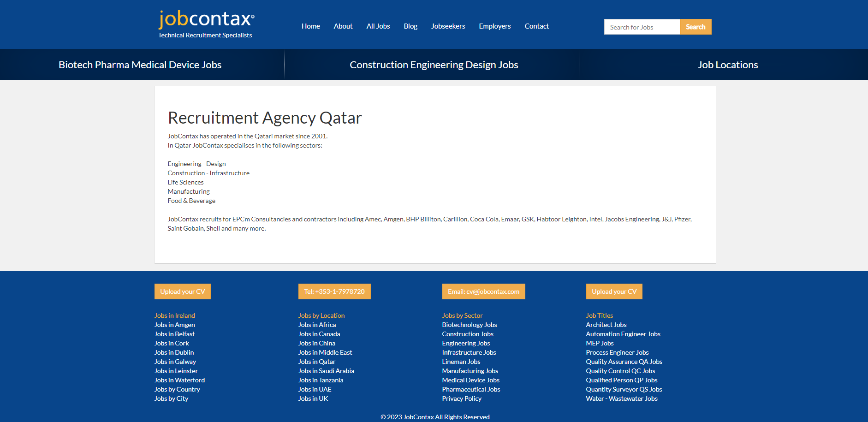868x422 pixels.
Task: Click the Tel: +353-1-7978720 button
Action: [x=334, y=291]
